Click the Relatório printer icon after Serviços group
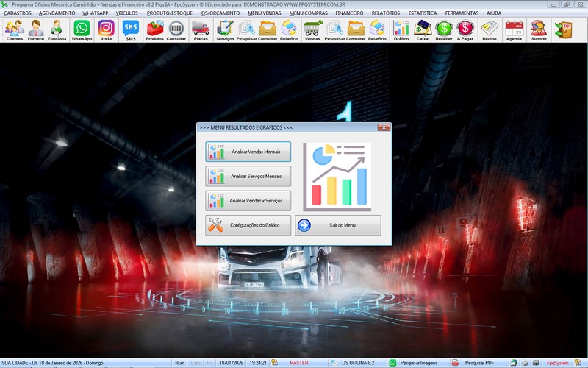Screen dimensions: 588x368 pos(289,30)
